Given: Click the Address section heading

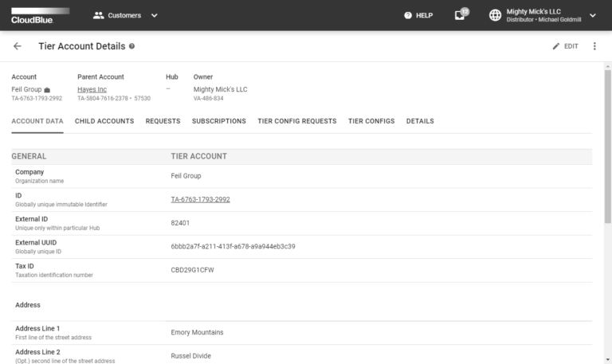Looking at the screenshot, I should [28, 305].
